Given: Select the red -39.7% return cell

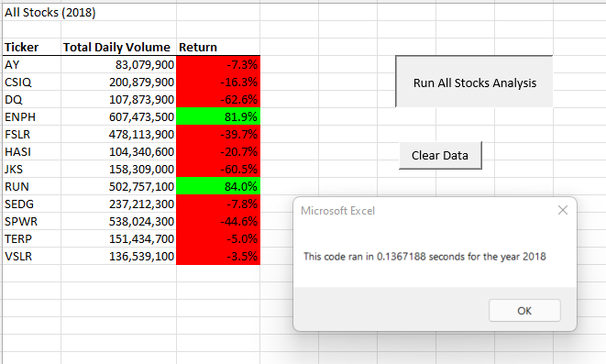Looking at the screenshot, I should click(218, 134).
